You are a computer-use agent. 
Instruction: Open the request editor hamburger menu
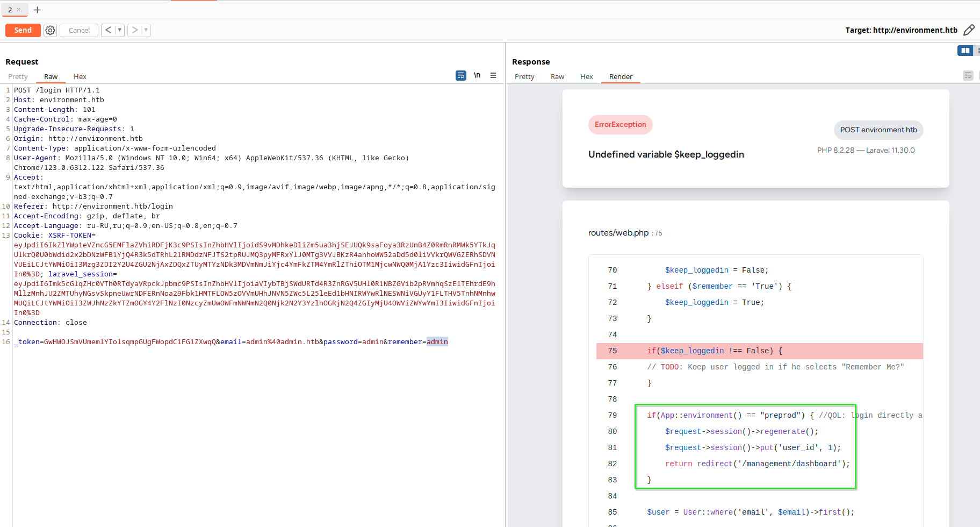click(493, 75)
